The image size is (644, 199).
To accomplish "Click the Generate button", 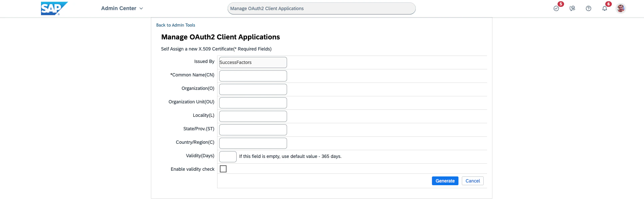I will pos(445,181).
